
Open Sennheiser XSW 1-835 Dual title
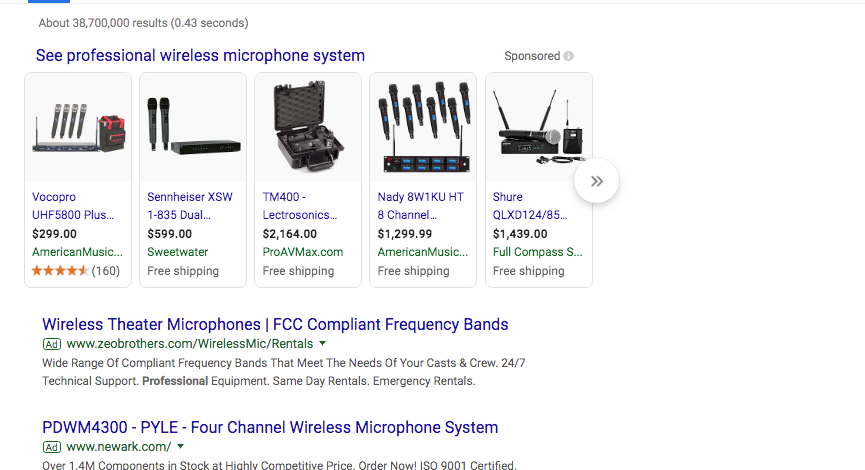click(x=190, y=206)
